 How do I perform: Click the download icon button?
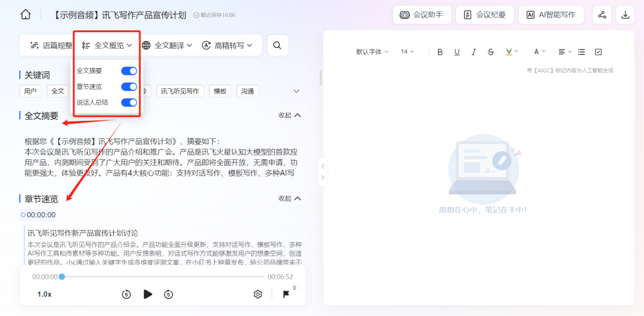pos(625,15)
